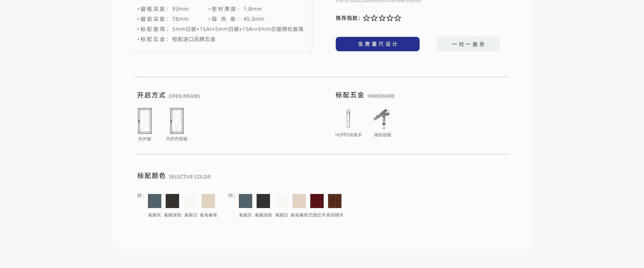This screenshot has width=644, height=268.
Task: Click the 开启方式 section heading
Action: 151,95
